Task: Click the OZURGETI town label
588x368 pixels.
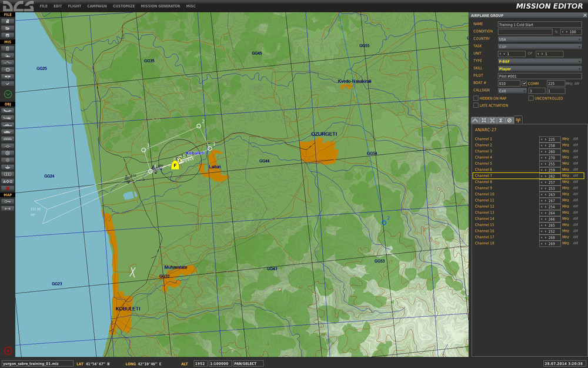Action: point(324,134)
